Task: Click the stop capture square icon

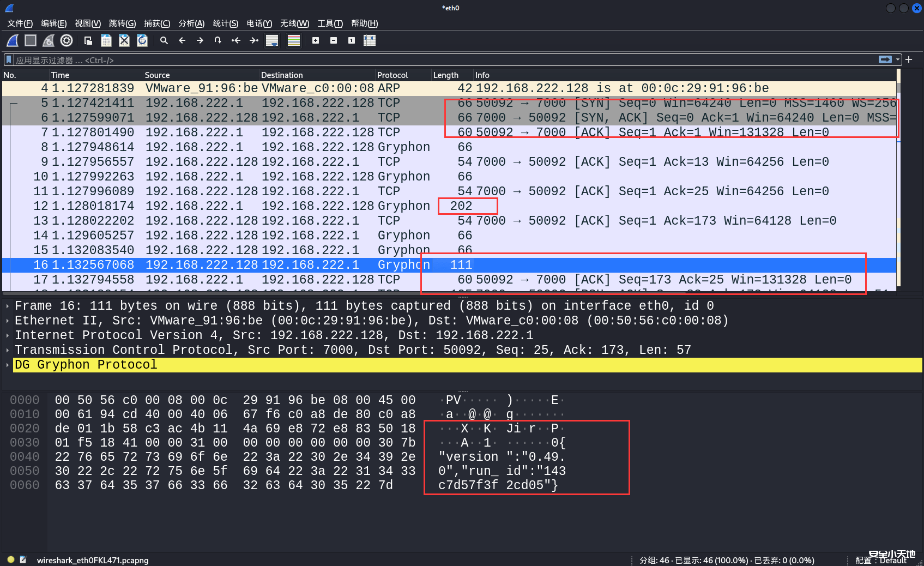Action: (31, 40)
